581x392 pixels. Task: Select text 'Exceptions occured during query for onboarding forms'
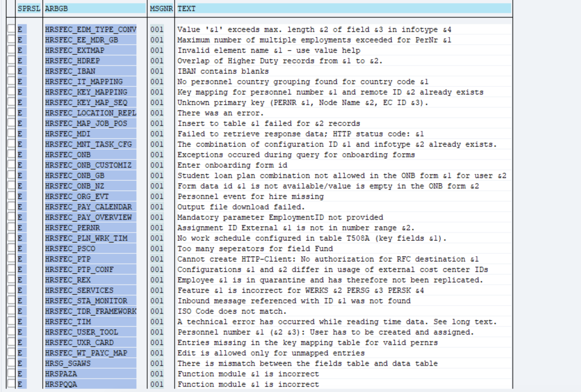pyautogui.click(x=296, y=155)
